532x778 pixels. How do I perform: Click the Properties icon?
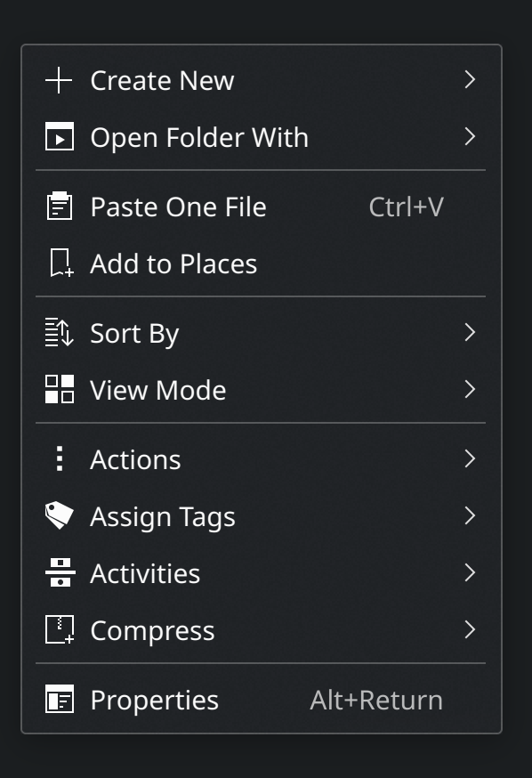[60, 699]
